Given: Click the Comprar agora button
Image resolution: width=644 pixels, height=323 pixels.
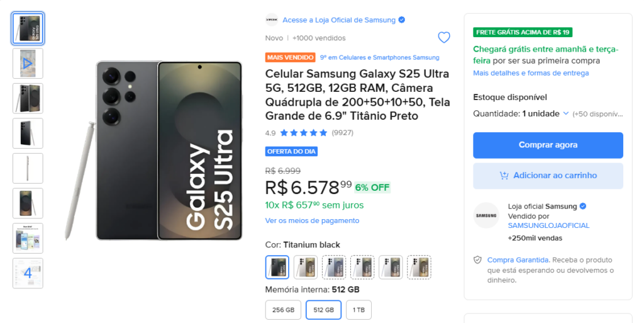Looking at the screenshot, I should pos(548,145).
